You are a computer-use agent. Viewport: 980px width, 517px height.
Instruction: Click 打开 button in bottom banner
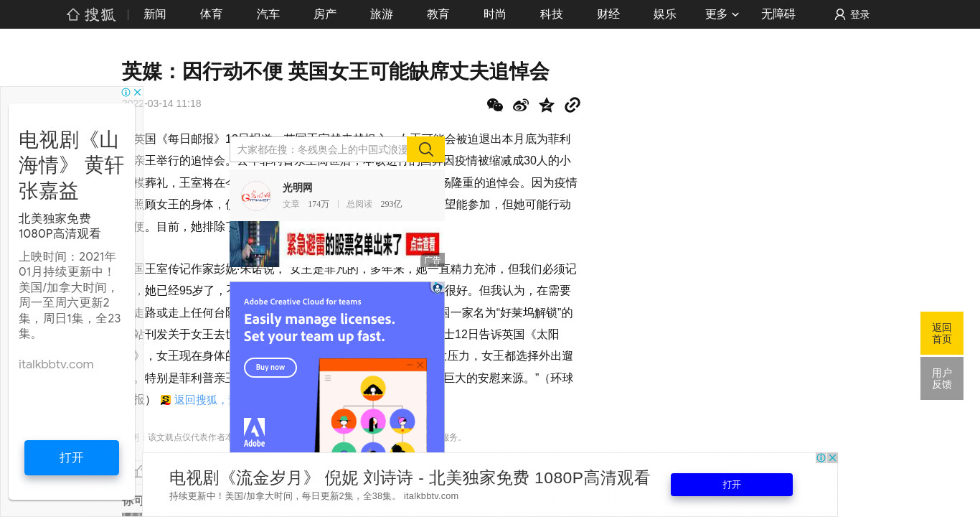(x=732, y=485)
